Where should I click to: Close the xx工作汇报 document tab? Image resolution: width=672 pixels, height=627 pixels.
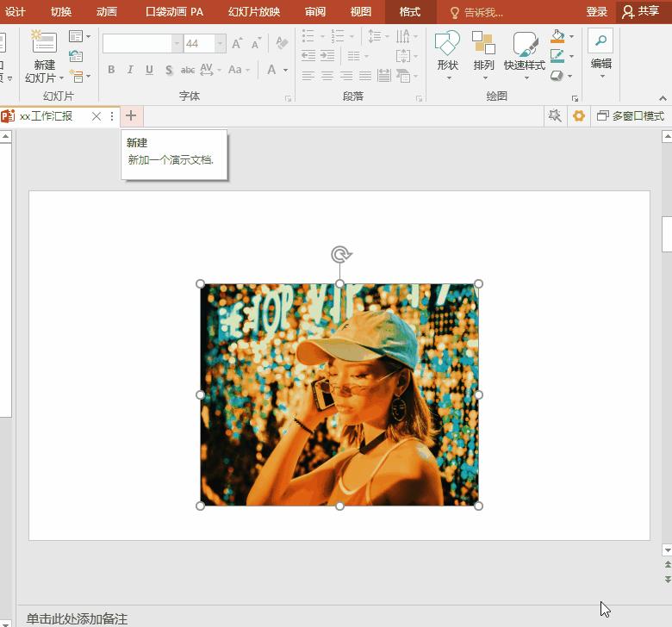[x=96, y=116]
